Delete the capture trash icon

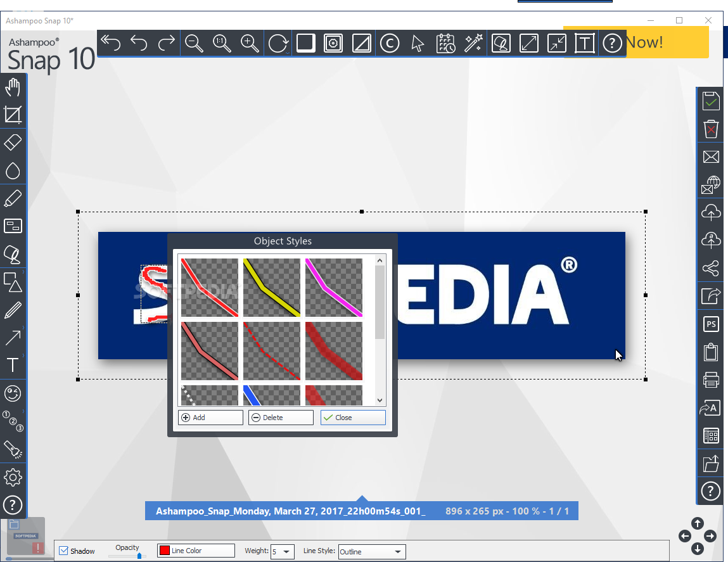pos(711,129)
